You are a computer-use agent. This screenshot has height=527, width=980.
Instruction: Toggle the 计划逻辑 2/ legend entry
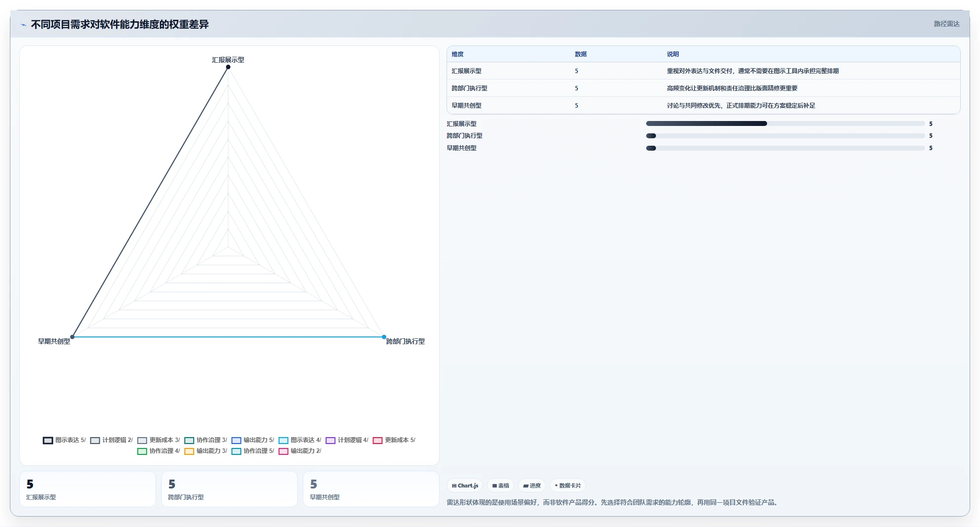[x=111, y=440]
